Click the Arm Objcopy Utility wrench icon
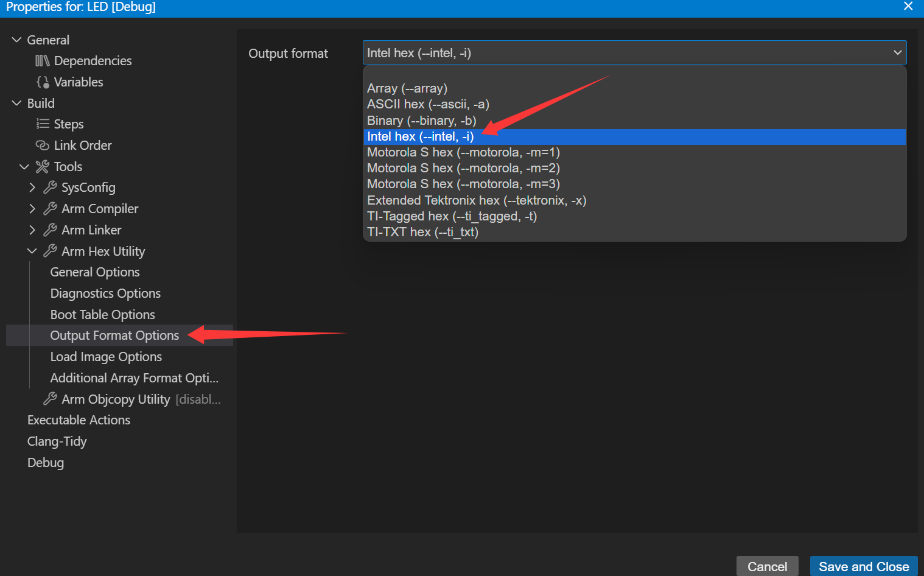The height and width of the screenshot is (576, 924). click(x=50, y=399)
